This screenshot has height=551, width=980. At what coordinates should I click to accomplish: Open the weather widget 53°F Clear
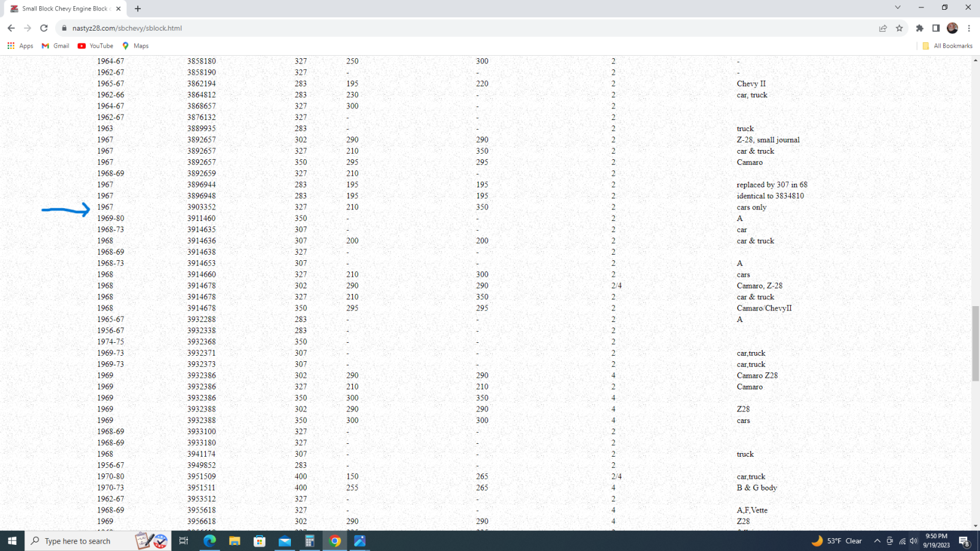click(x=837, y=541)
